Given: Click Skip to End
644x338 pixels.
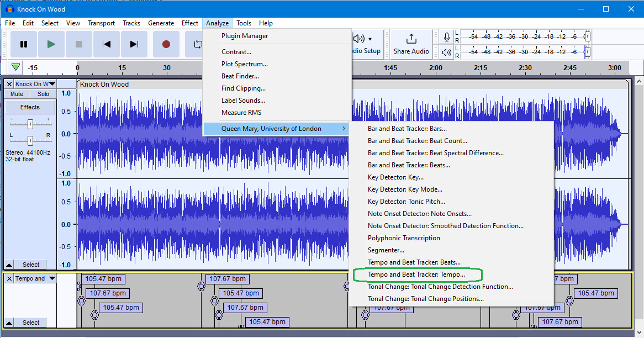Looking at the screenshot, I should tap(134, 44).
